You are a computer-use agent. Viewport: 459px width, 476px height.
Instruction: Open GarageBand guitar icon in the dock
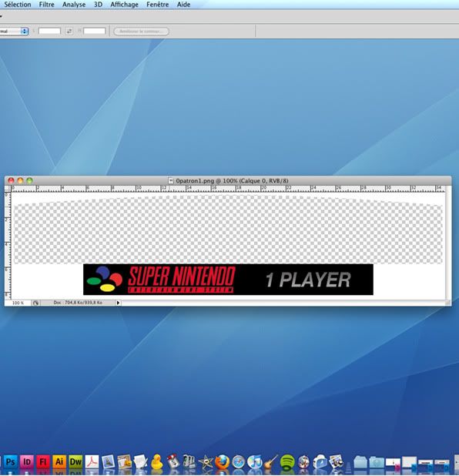tap(271, 462)
